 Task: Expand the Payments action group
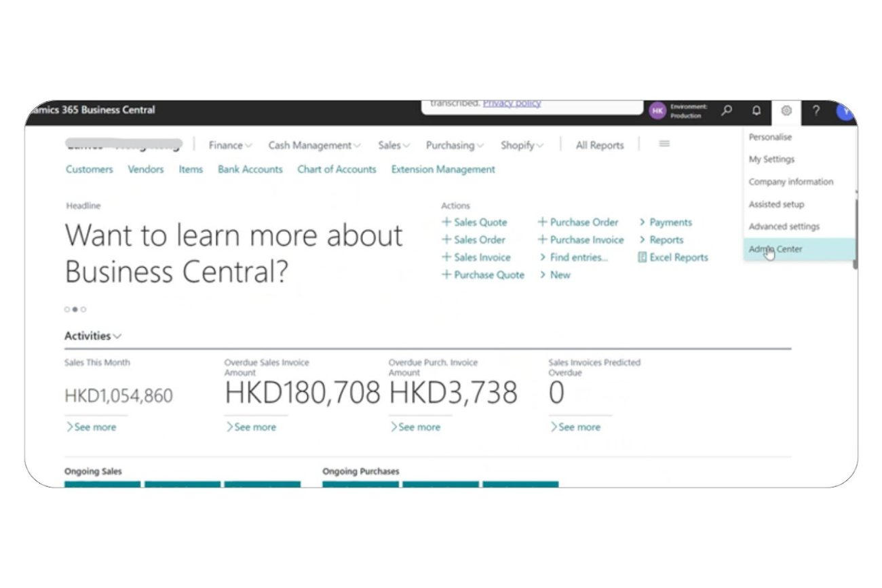coord(666,222)
